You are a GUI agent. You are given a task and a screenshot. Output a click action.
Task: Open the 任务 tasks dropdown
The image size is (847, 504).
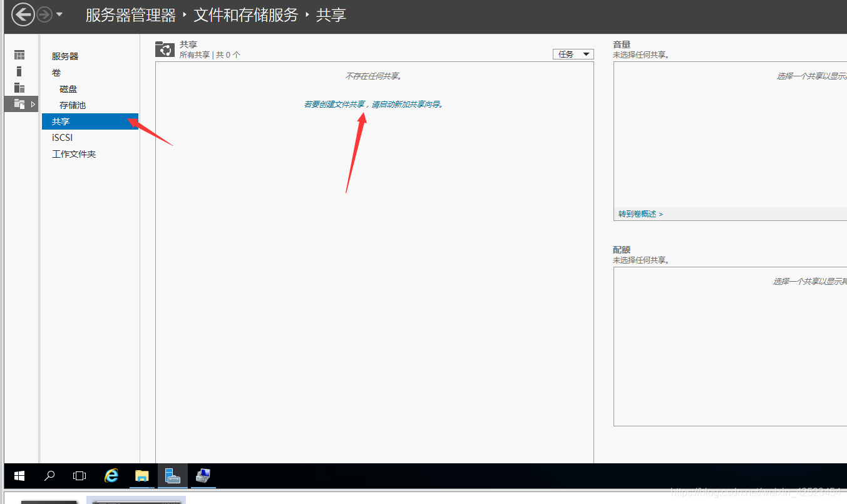point(572,54)
